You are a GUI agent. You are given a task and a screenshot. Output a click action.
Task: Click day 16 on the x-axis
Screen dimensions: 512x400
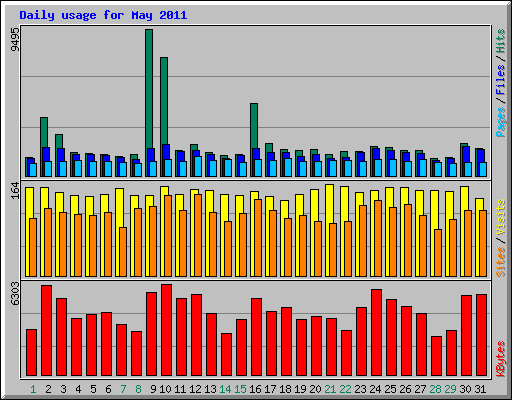pos(255,389)
